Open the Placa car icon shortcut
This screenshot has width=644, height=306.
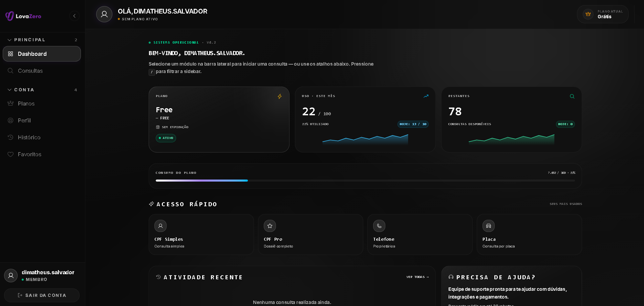489,226
